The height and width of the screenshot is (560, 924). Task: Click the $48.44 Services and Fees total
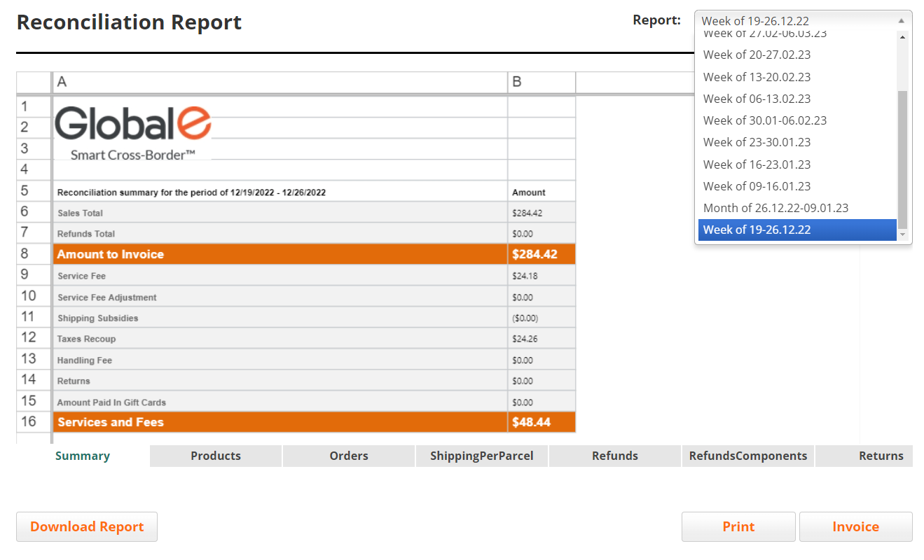click(x=542, y=422)
